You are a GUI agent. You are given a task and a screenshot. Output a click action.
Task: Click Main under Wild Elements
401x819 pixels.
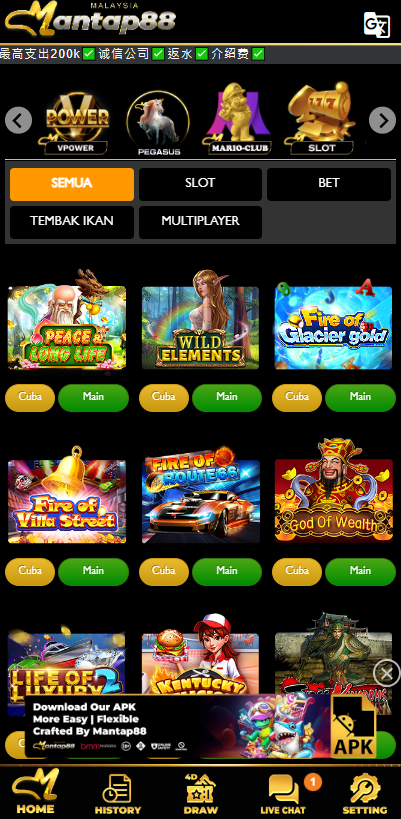point(227,398)
